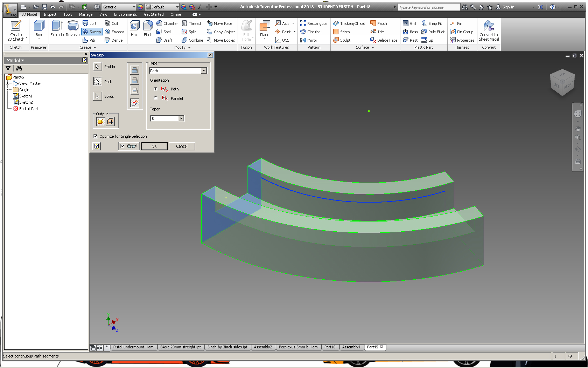Click the keyword search field
The image size is (588, 368).
(x=428, y=7)
